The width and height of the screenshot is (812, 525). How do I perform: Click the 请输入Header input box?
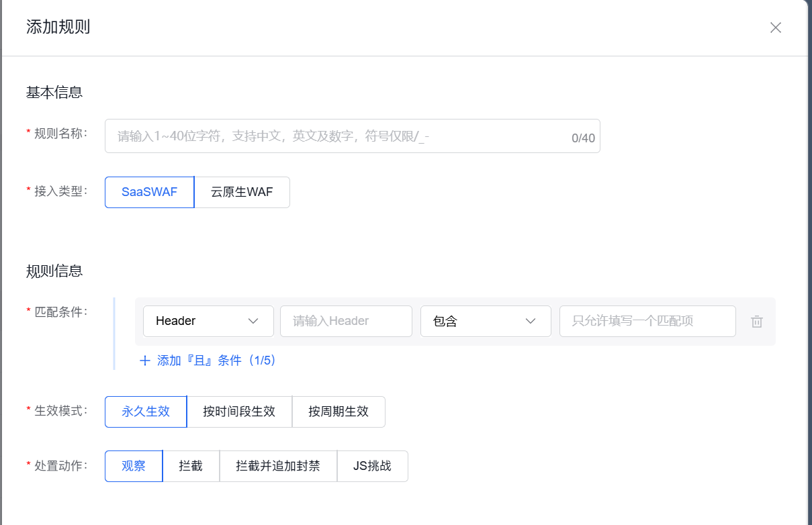pos(346,321)
